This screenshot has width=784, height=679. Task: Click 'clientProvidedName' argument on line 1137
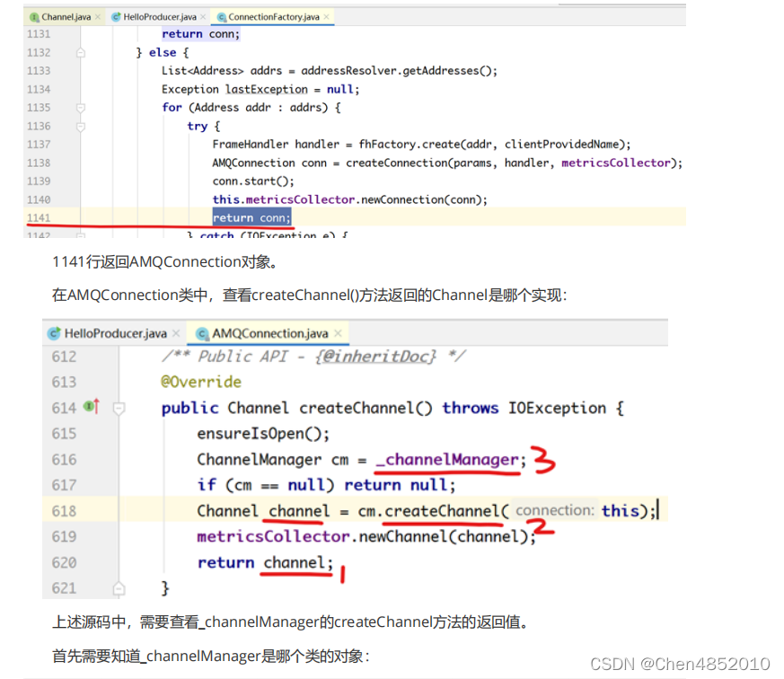pos(561,145)
